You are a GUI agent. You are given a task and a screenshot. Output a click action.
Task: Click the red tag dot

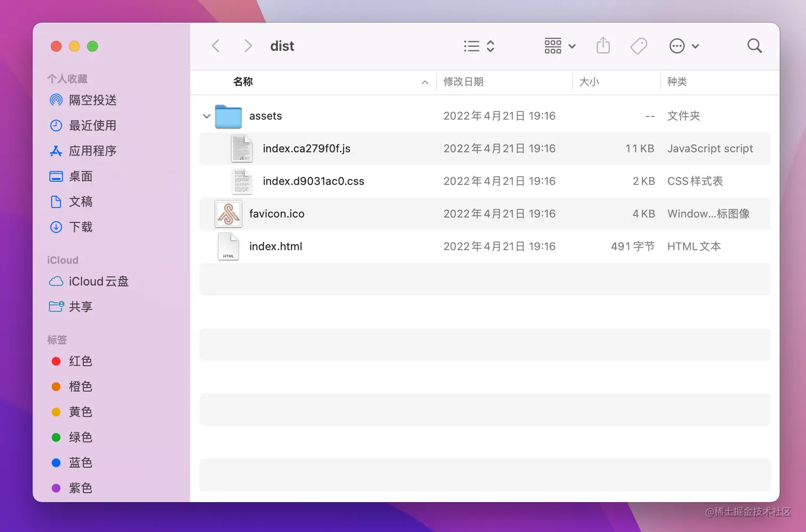56,361
